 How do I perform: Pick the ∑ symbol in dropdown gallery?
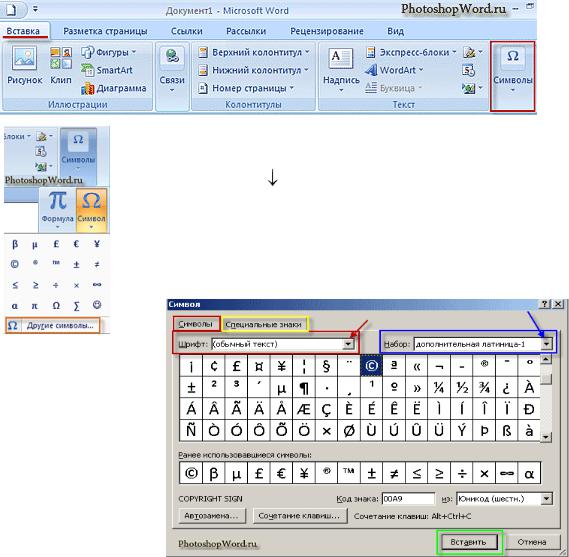coord(76,306)
